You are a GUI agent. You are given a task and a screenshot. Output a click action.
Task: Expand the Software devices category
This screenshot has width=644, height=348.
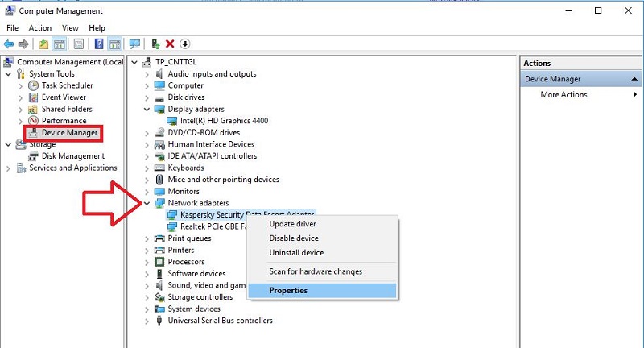click(x=147, y=274)
